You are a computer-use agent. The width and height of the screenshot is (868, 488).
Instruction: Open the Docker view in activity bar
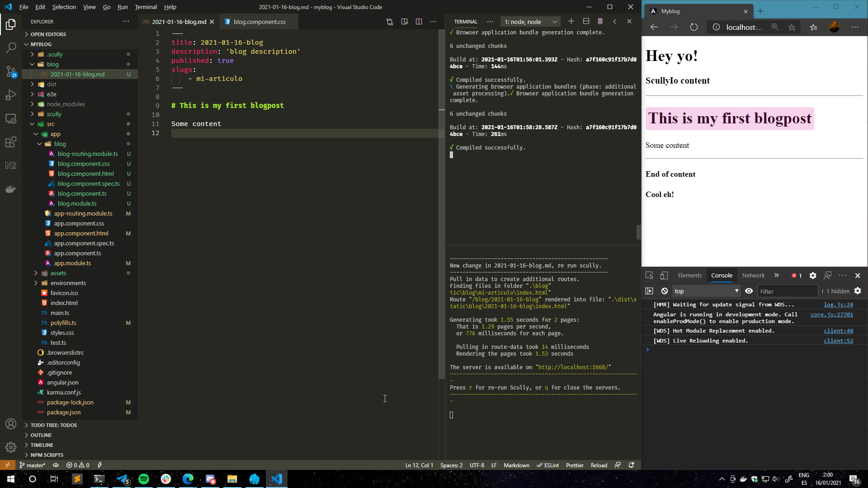pos(11,189)
